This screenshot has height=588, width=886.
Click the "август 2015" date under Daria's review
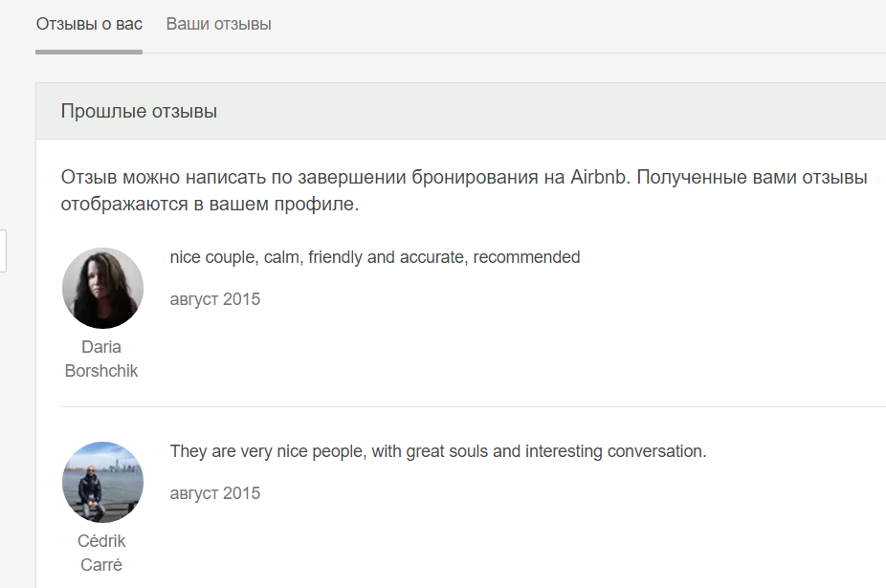pos(214,299)
